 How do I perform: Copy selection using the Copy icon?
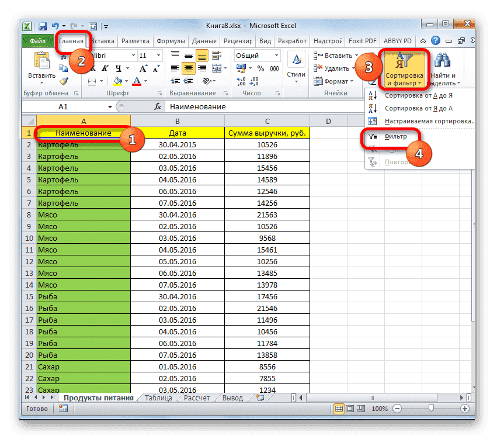point(63,68)
